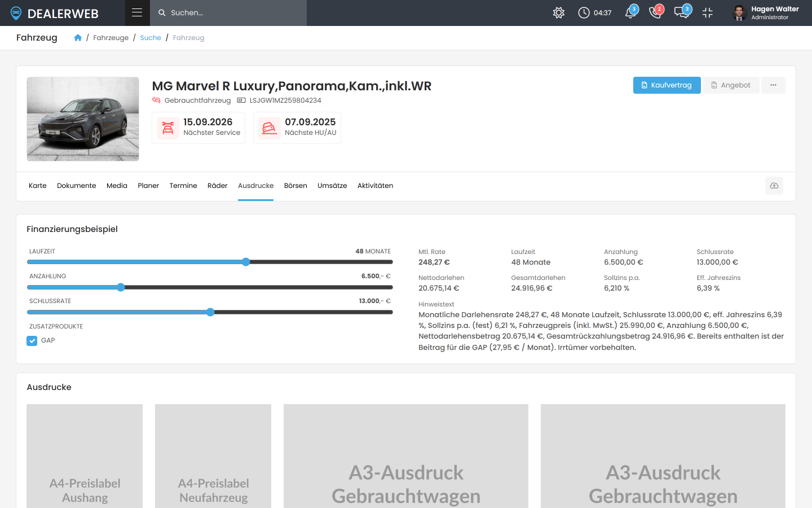The height and width of the screenshot is (508, 812).
Task: Open the A4-Preislabel Neufahrzeug printout
Action: pyautogui.click(x=213, y=456)
